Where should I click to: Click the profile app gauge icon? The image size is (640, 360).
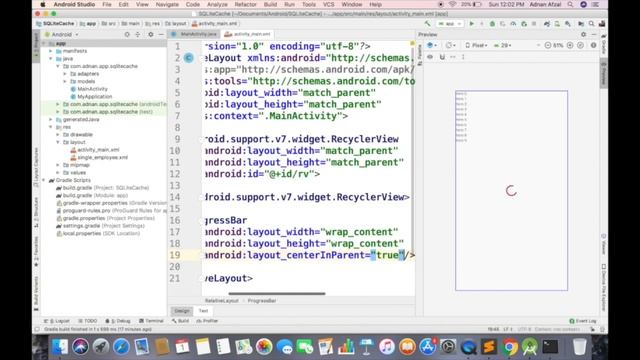pos(513,24)
